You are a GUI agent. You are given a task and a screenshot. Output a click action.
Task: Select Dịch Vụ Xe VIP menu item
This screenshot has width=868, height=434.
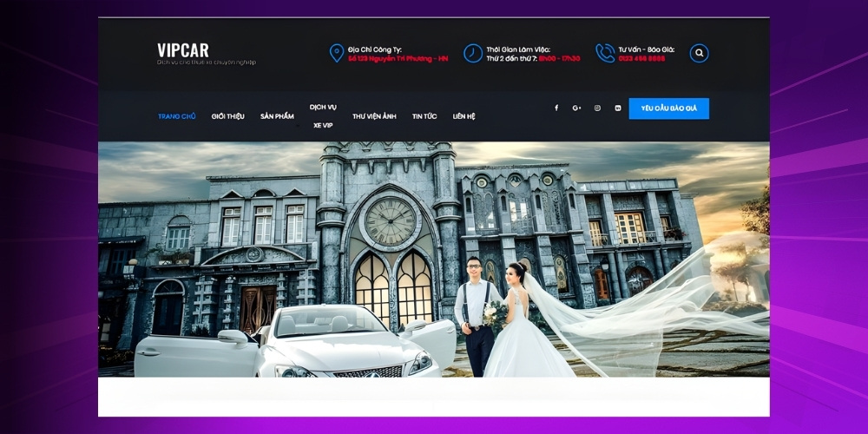(x=323, y=115)
